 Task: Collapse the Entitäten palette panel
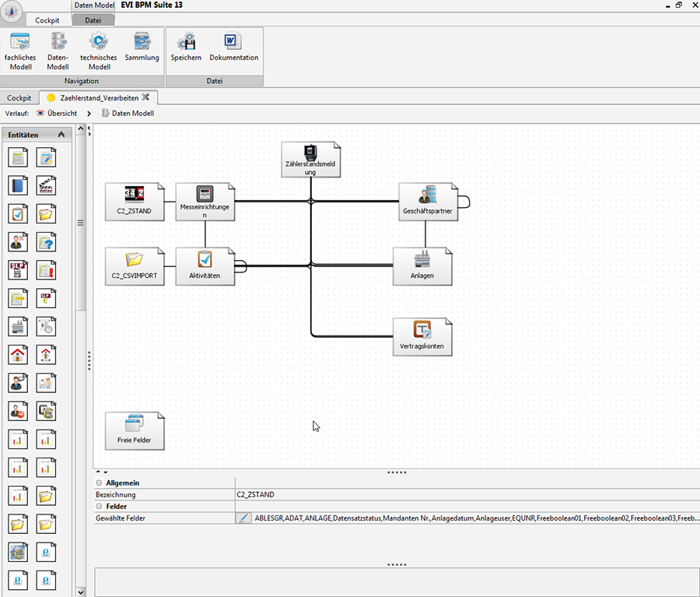coord(61,135)
